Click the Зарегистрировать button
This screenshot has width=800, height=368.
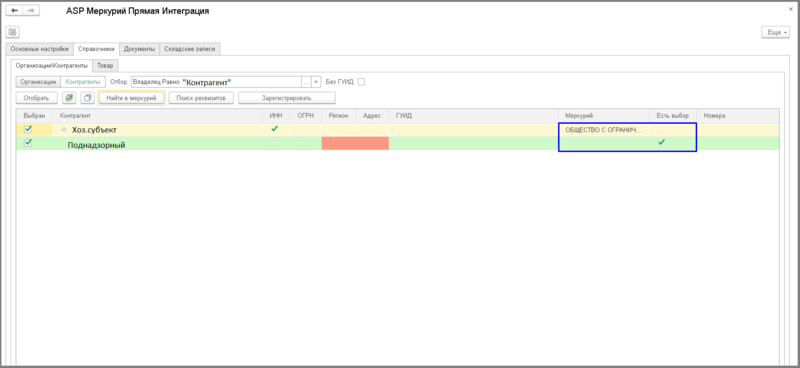287,97
